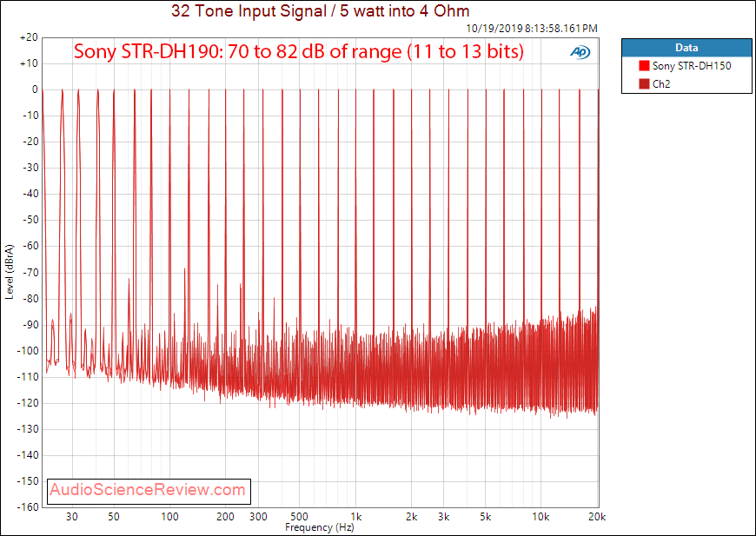Click the 500 frequency axis label
Viewport: 756px width, 536px height.
pos(300,517)
